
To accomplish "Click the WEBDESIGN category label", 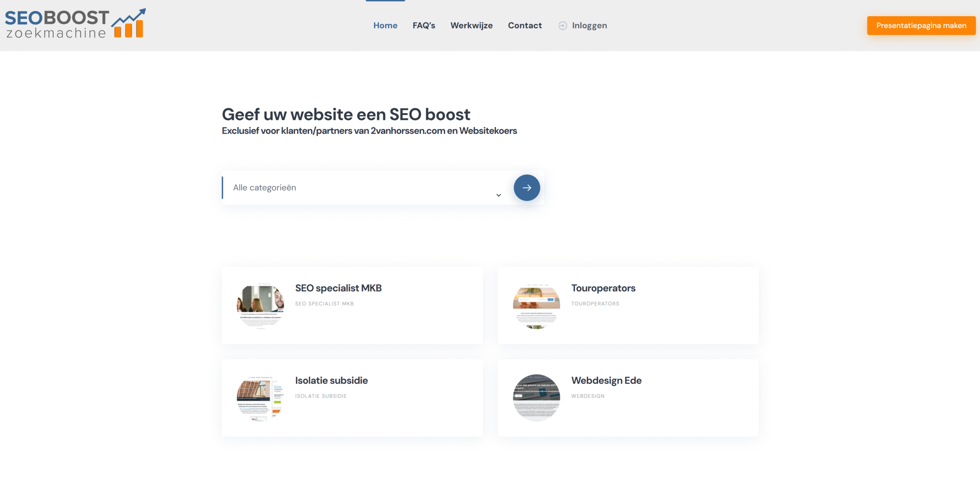I will tap(588, 396).
